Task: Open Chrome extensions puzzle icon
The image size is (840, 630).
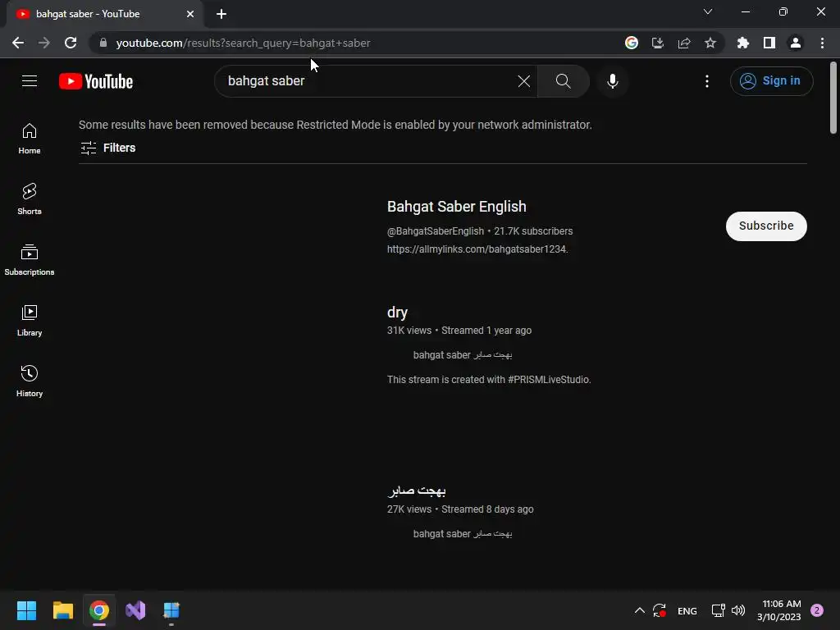Action: [743, 43]
